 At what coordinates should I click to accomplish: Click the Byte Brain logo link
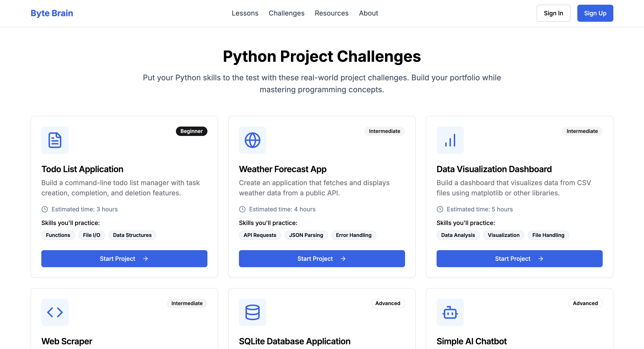tap(52, 13)
